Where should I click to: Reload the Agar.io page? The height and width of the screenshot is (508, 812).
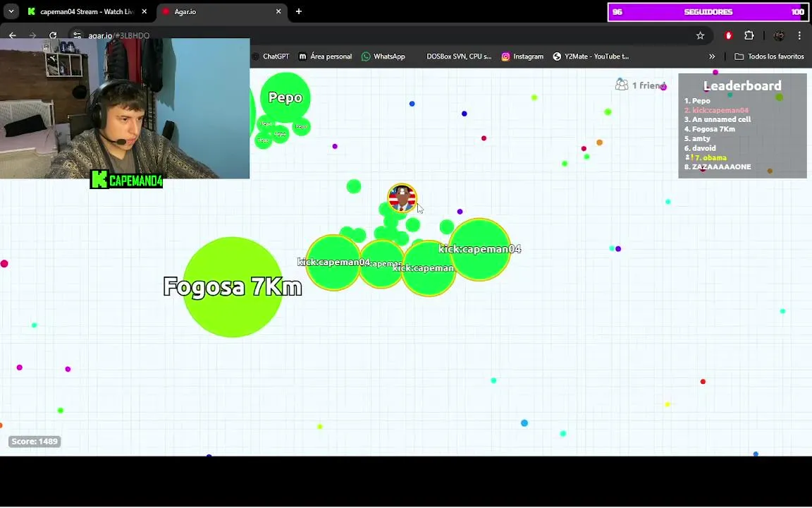(53, 35)
